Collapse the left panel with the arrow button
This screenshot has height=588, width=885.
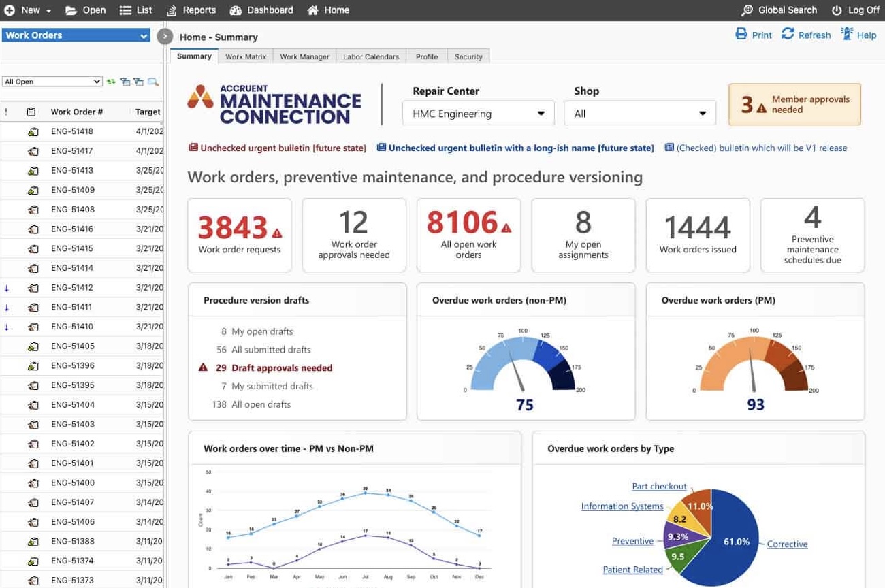(x=165, y=36)
